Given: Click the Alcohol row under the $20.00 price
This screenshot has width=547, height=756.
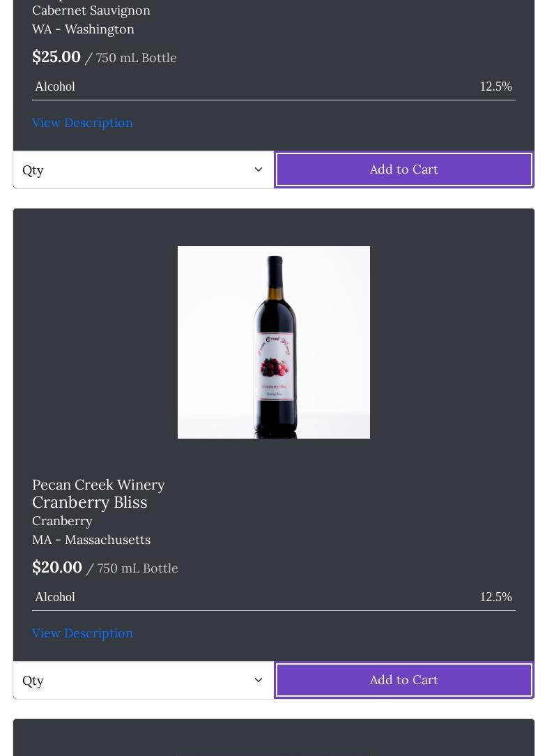Looking at the screenshot, I should 273,597.
